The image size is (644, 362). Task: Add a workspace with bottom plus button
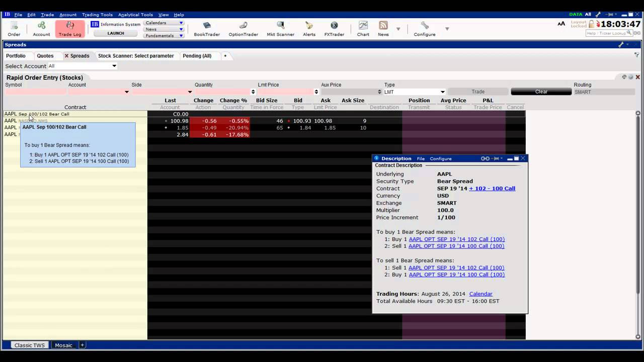(x=83, y=345)
